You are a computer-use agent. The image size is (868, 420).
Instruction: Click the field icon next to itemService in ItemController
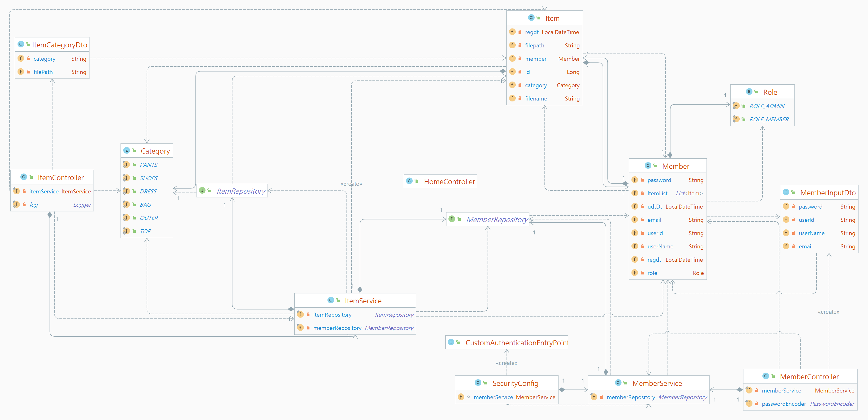coord(16,191)
